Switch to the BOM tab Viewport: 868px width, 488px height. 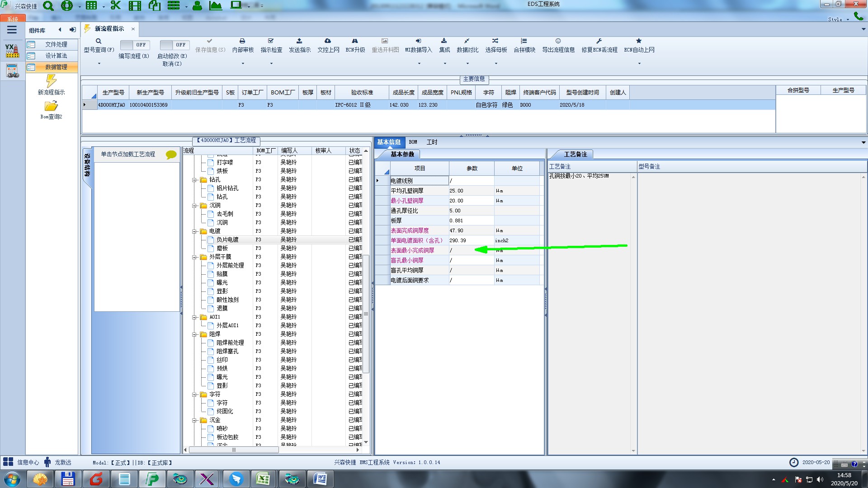point(413,142)
